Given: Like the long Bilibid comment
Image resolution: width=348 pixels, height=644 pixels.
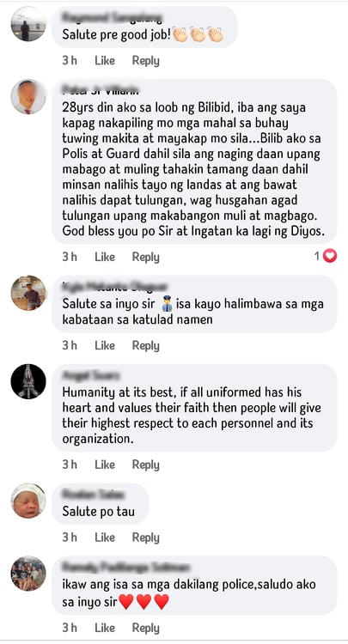Looking at the screenshot, I should pos(105,257).
